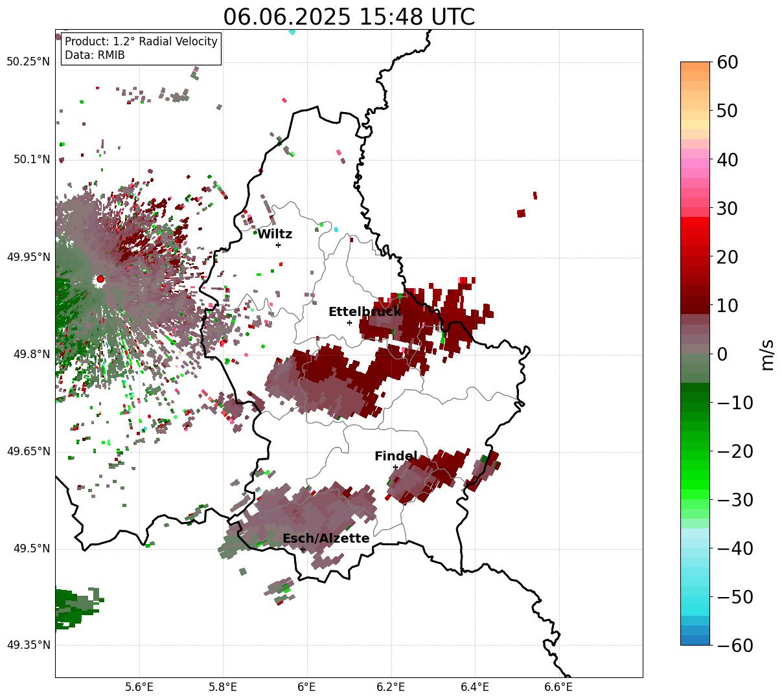This screenshot has width=782, height=700.
Task: Click the Esch/Alzette station cross marker
Action: 303,549
